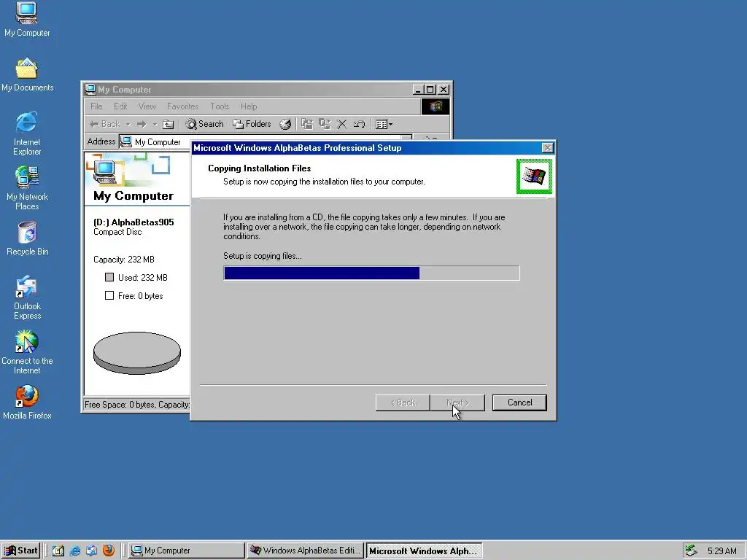Open My Documents desktop icon
747x560 pixels.
[x=27, y=75]
